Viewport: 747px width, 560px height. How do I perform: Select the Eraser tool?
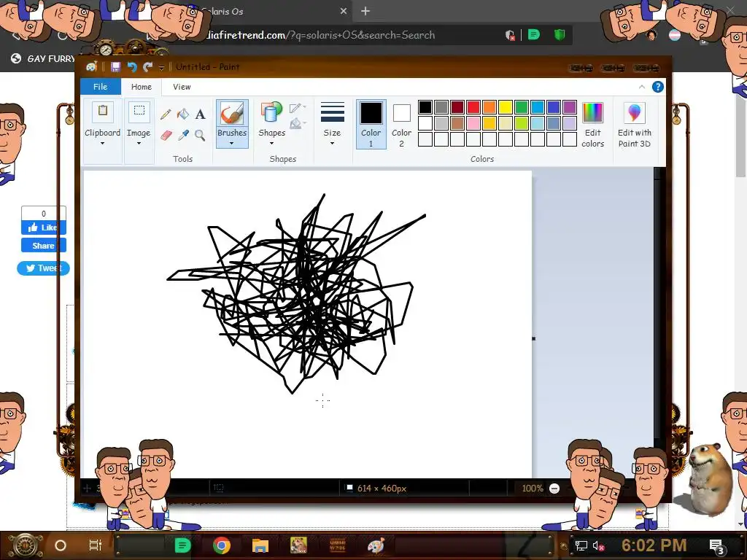(x=166, y=136)
